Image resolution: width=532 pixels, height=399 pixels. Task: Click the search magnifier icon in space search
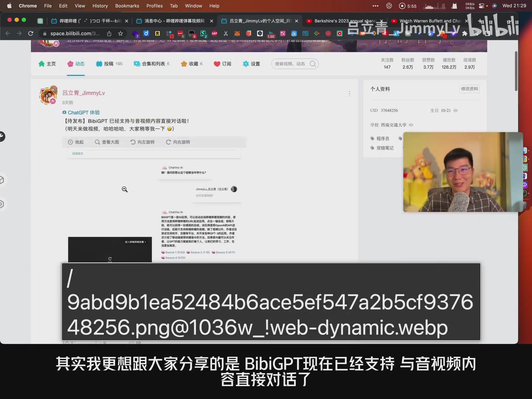pos(313,64)
